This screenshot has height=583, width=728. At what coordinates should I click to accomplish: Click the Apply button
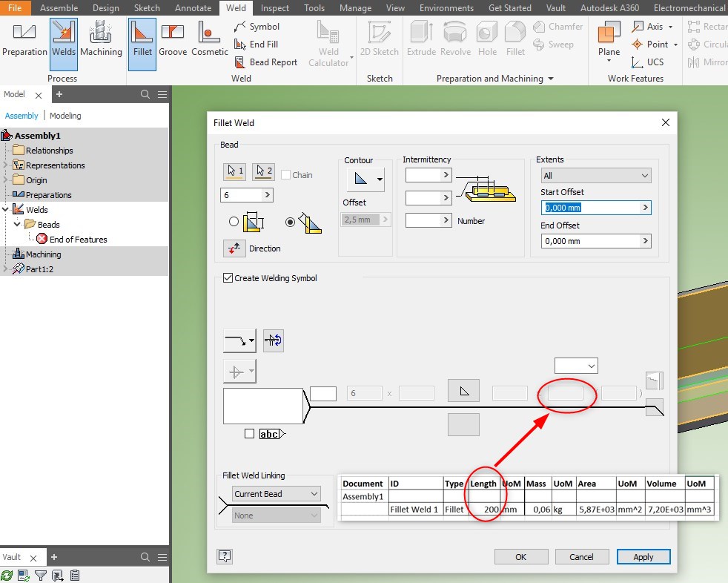click(x=643, y=556)
